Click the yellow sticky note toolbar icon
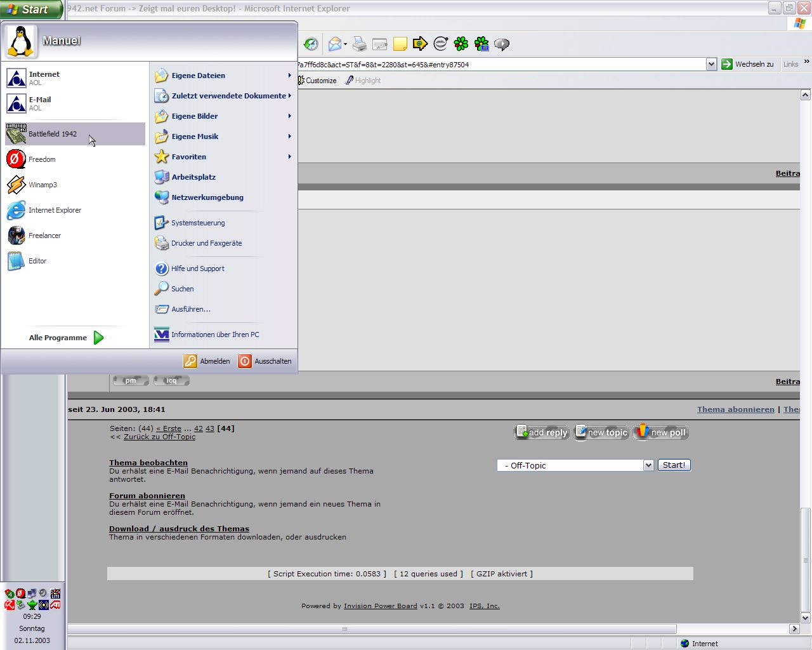812x650 pixels. 400,44
